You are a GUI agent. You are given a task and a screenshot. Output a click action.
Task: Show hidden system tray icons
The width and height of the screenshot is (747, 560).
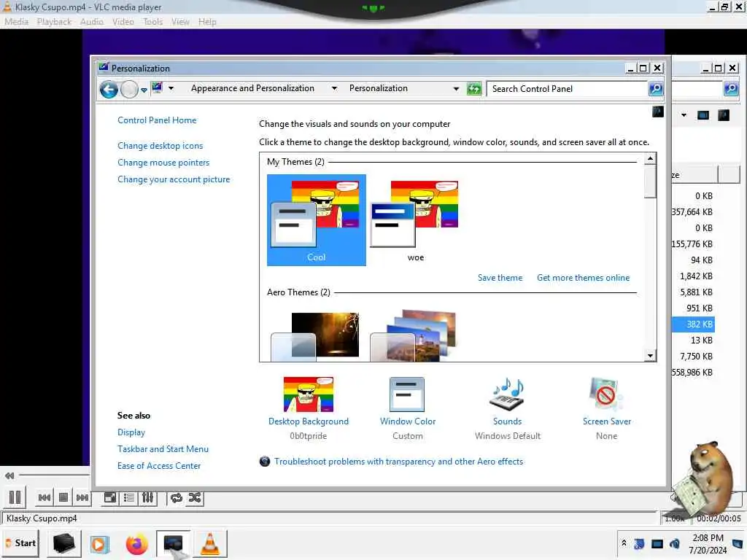624,542
